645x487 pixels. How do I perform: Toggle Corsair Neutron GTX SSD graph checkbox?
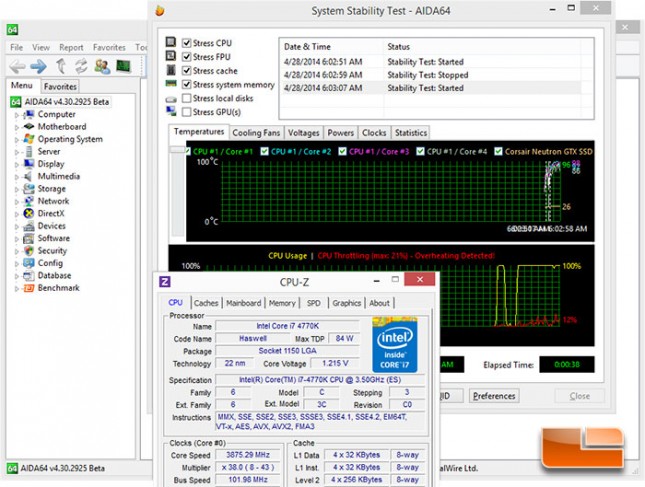(498, 151)
